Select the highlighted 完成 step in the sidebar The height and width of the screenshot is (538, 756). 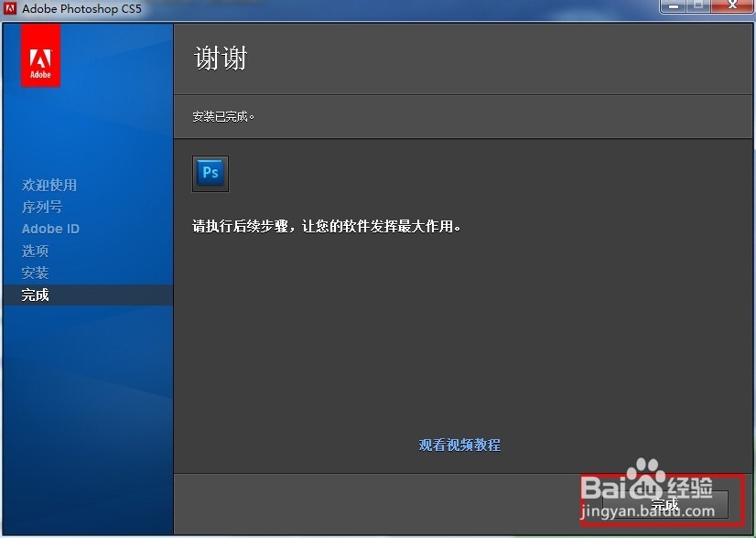coord(35,295)
